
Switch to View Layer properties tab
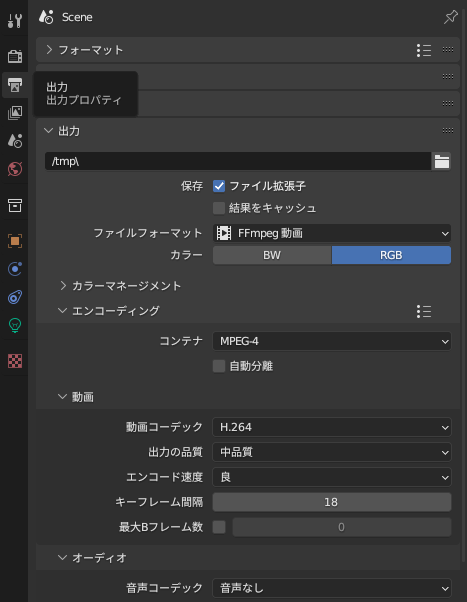click(x=15, y=112)
